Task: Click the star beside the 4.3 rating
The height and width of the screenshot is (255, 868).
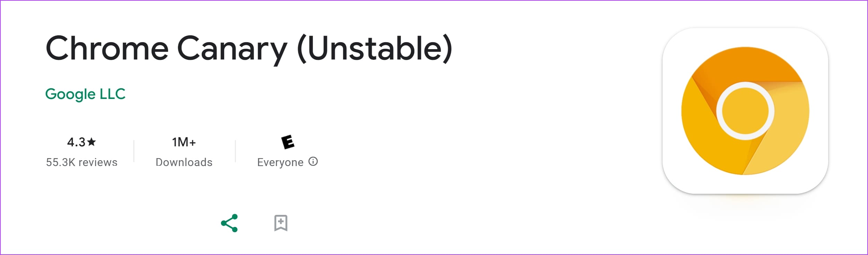Action: [92, 142]
